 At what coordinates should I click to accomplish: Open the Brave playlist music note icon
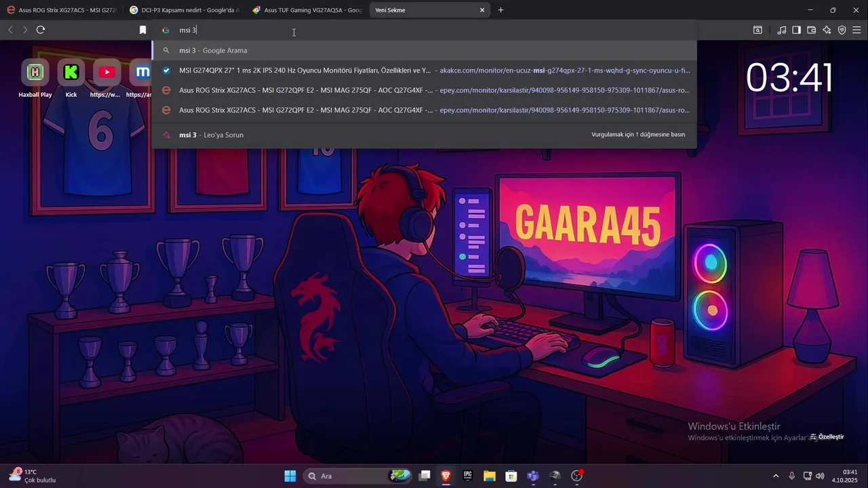pos(782,30)
